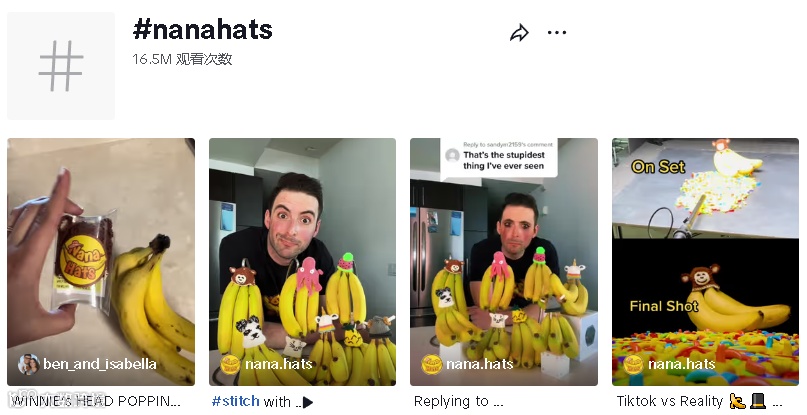
Task: Click nana.hats avatar on Tiktok vs Reality video
Action: coord(633,364)
